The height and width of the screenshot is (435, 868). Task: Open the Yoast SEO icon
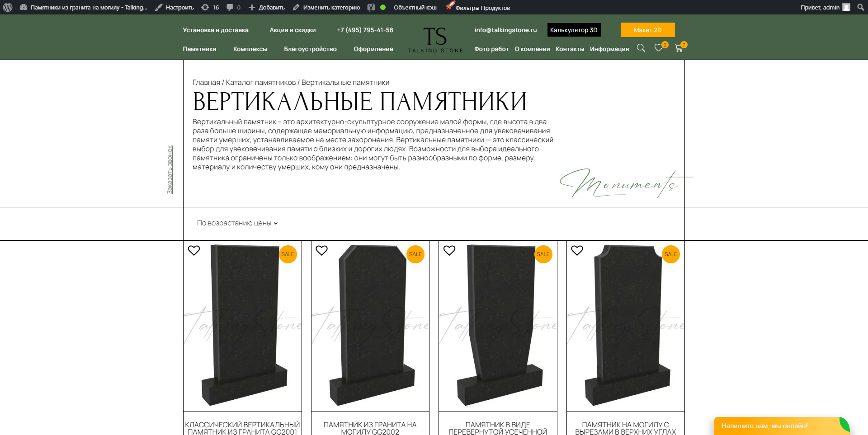point(371,7)
